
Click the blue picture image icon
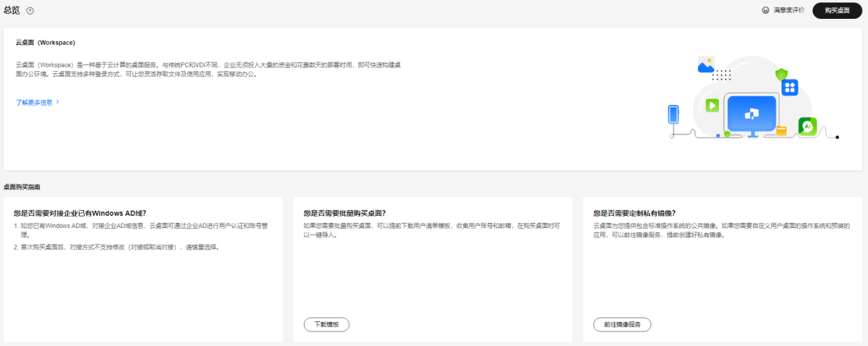point(706,65)
